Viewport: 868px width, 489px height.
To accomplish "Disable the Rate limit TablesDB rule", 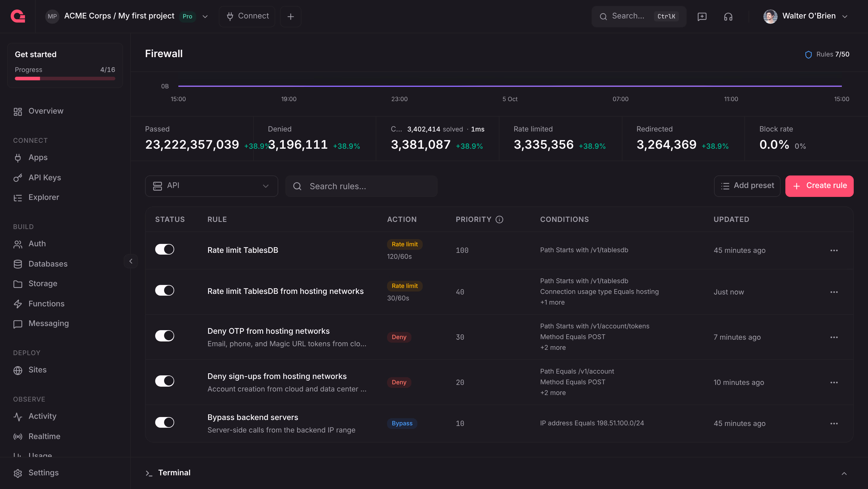I will (x=164, y=250).
